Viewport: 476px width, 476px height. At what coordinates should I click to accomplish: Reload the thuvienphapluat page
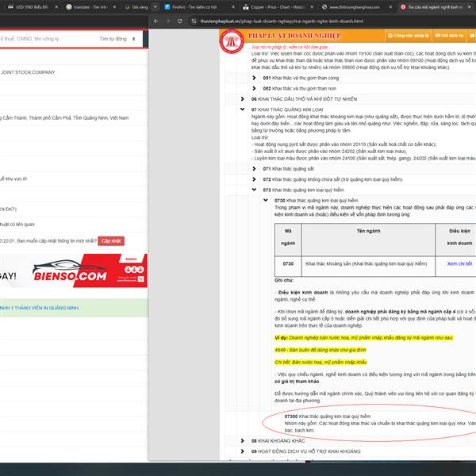180,21
